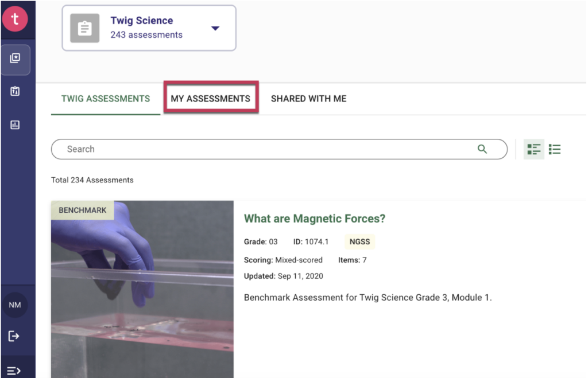Viewport: 588px width, 378px height.
Task: Open the assessments clipboard sidebar icon
Action: (16, 91)
